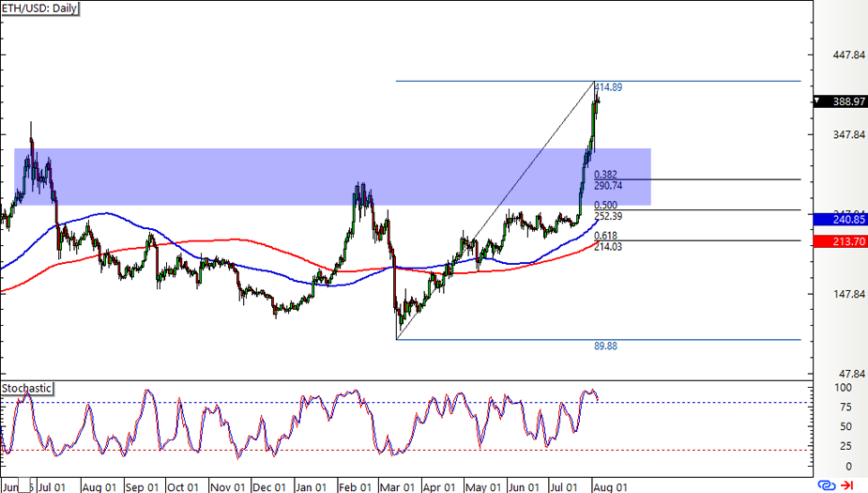Click the 0.618 Fibonacci level label
This screenshot has height=493, width=868.
pos(605,236)
